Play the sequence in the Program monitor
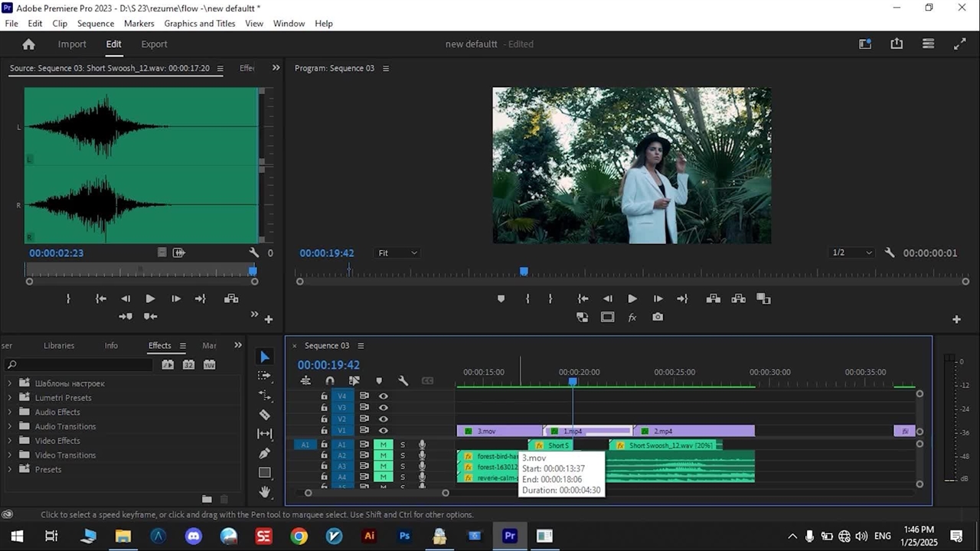 point(632,298)
